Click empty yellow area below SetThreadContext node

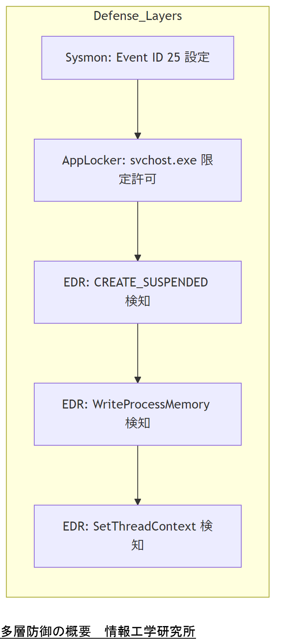click(138, 582)
